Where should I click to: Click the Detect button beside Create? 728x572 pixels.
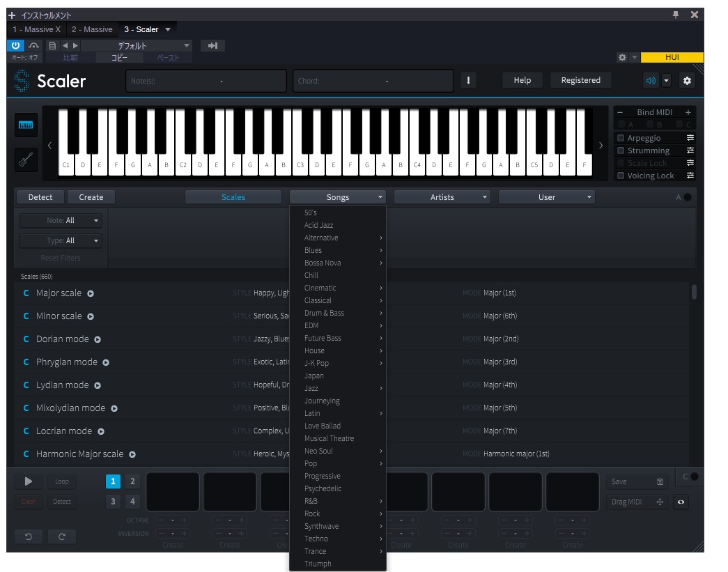tap(40, 197)
